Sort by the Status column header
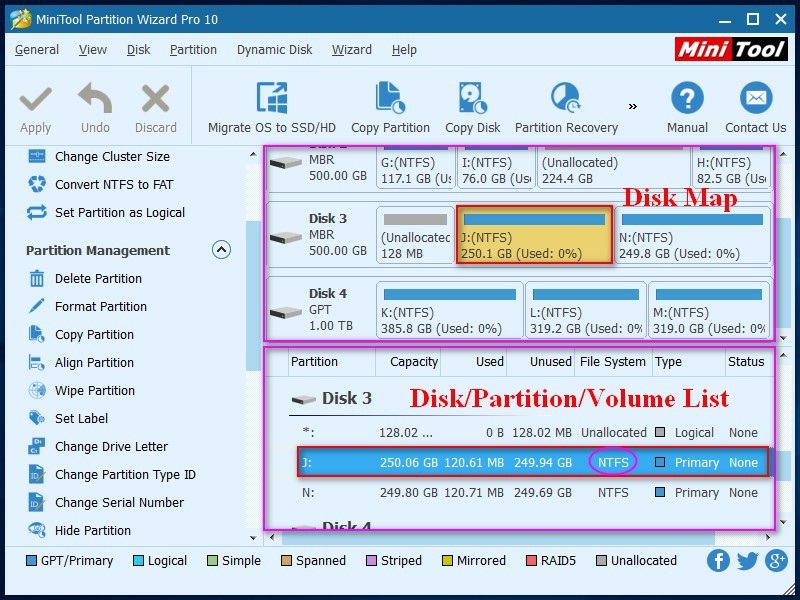Viewport: 800px width, 600px height. (748, 362)
